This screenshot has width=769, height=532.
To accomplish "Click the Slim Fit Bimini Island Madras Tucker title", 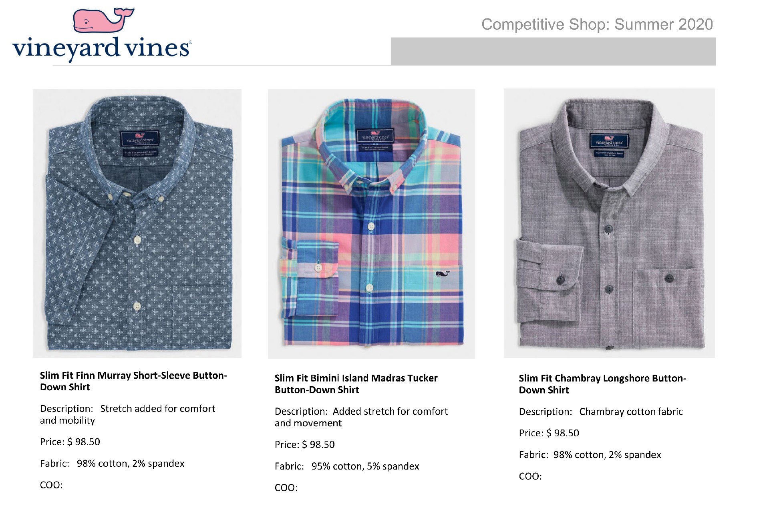I will 356,384.
